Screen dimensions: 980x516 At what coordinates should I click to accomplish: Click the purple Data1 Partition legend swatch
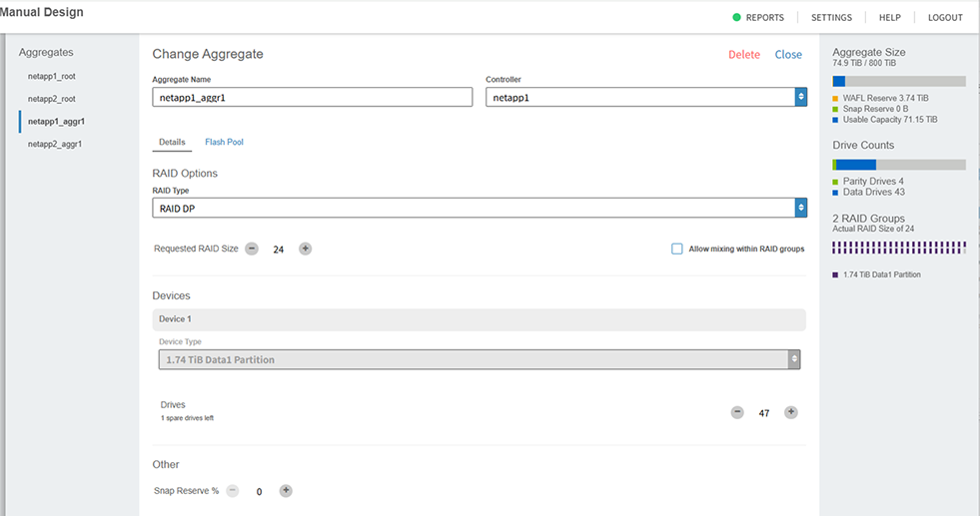(835, 274)
